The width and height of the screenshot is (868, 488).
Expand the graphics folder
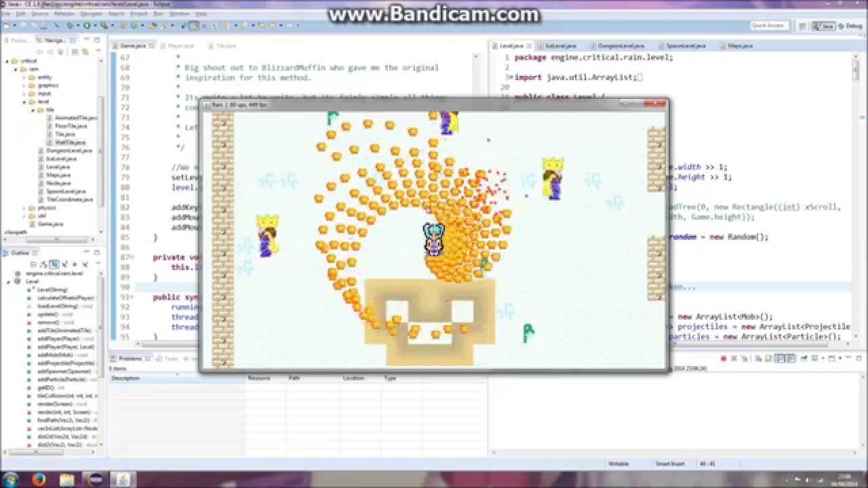(24, 85)
